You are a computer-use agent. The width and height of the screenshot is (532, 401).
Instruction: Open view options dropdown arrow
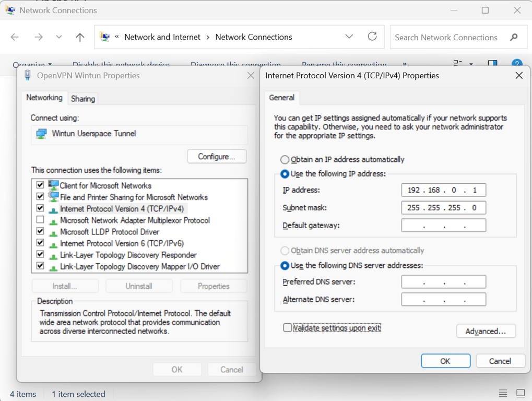pyautogui.click(x=471, y=64)
